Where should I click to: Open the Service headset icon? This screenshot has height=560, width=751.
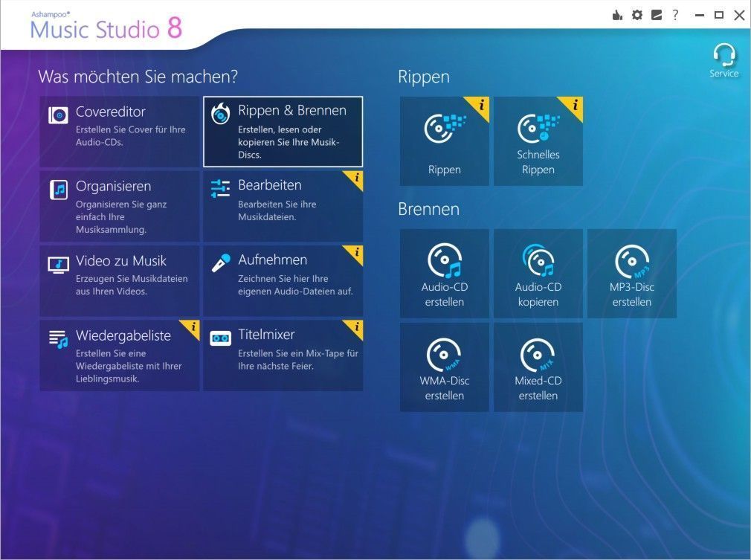[x=723, y=59]
